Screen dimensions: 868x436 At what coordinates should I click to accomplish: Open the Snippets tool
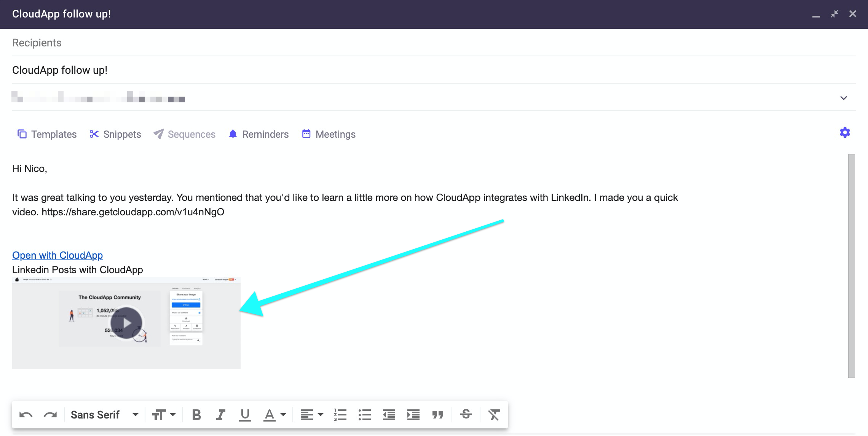point(115,134)
